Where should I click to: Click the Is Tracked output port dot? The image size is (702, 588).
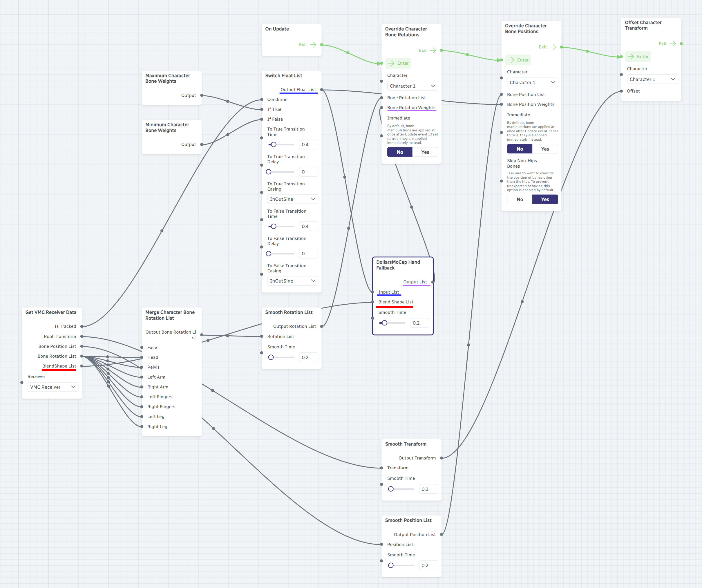point(82,326)
